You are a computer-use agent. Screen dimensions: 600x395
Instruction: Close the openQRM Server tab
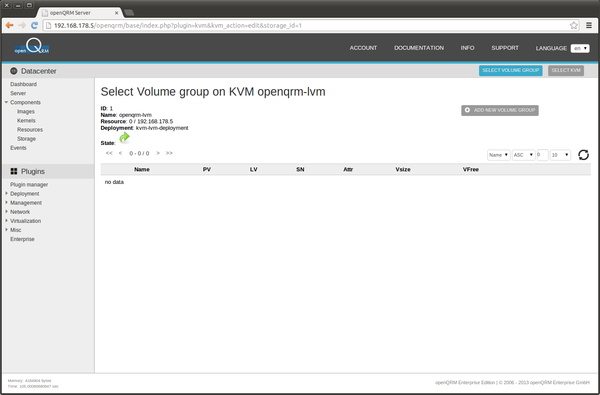point(117,13)
